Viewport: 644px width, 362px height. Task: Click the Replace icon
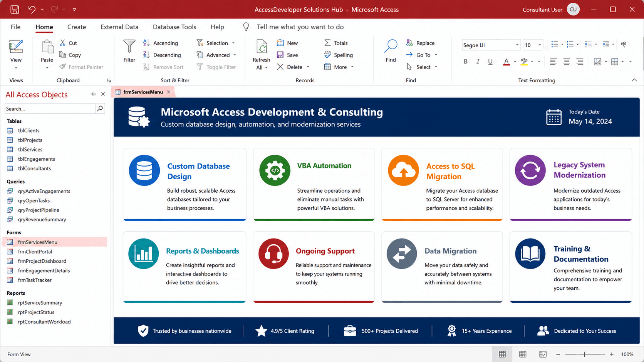coord(409,43)
